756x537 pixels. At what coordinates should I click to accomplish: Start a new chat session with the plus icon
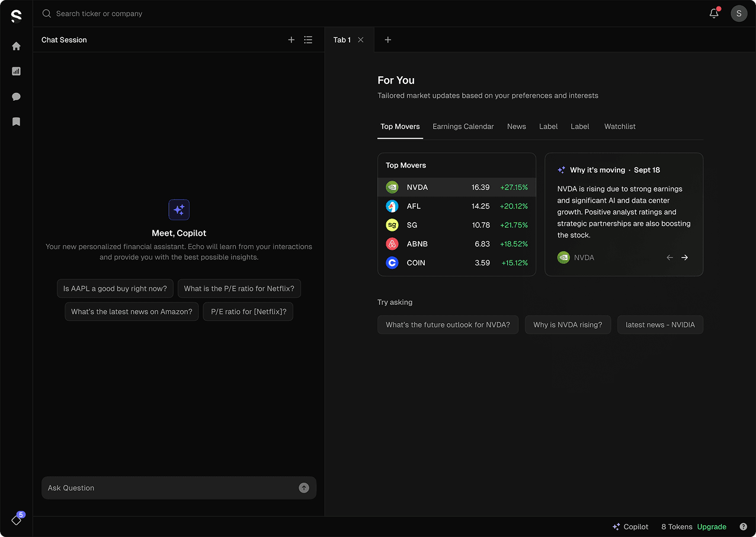pyautogui.click(x=291, y=40)
